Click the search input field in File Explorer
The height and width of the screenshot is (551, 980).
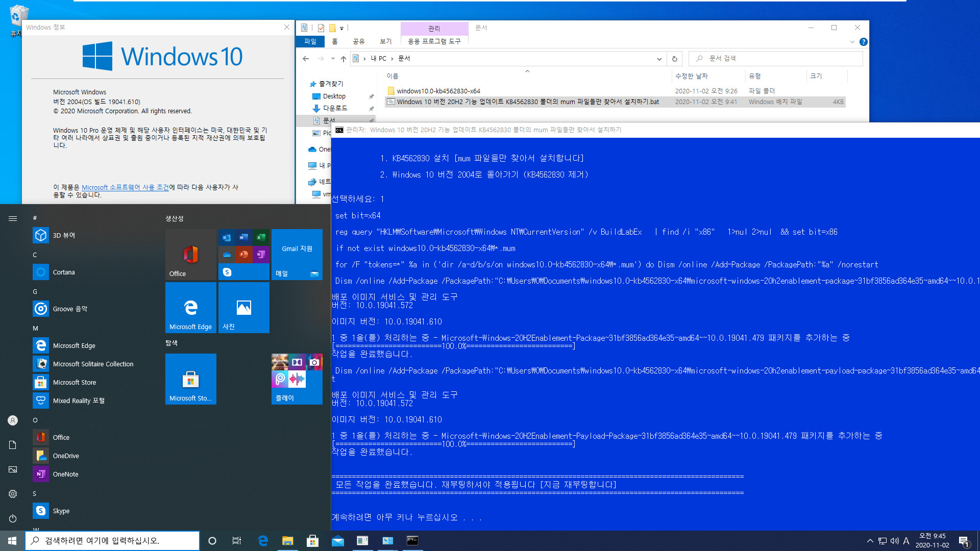(776, 59)
